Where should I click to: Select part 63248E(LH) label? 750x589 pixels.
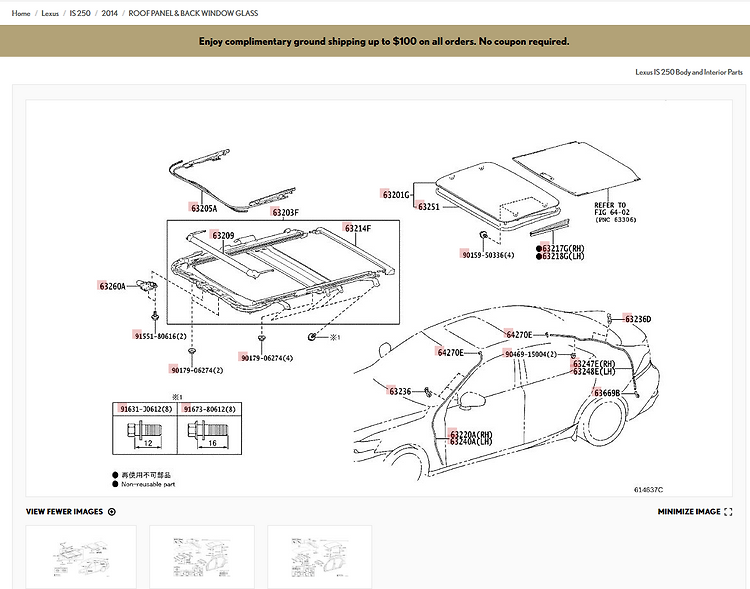(x=594, y=371)
